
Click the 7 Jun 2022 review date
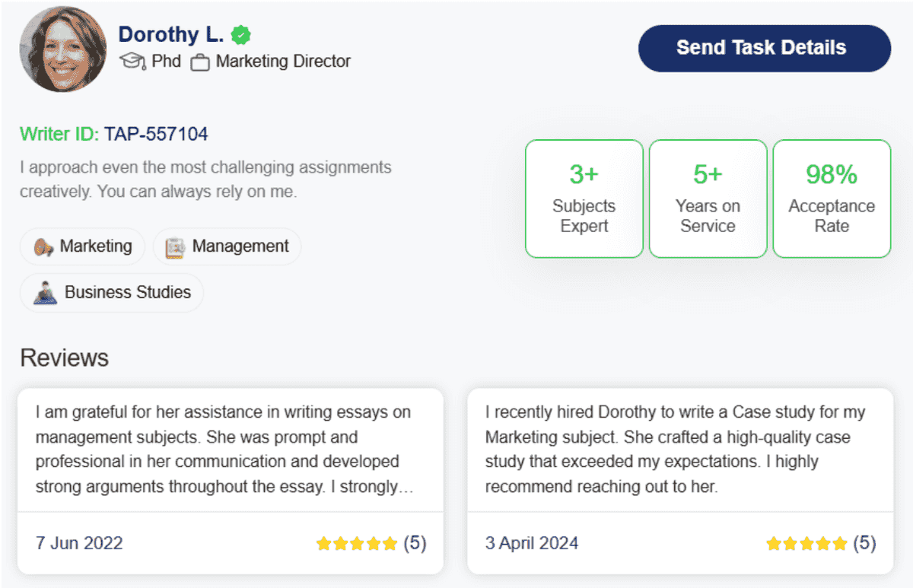click(x=79, y=543)
